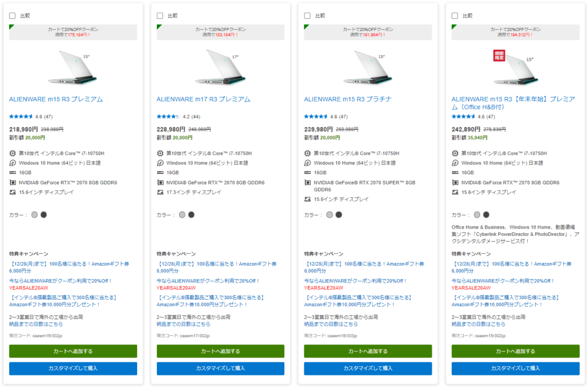Customize and buy the Office H&B付 model

516,369
